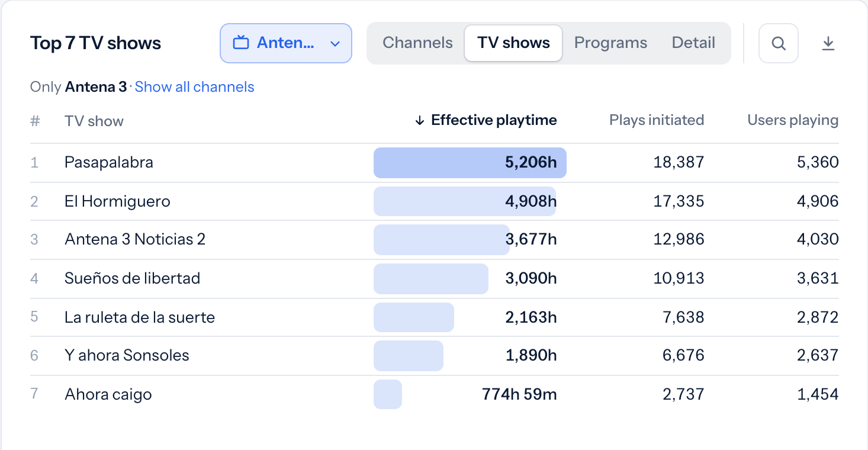Click the 2,637 users playing cell
Image resolution: width=868 pixels, height=450 pixels.
pyautogui.click(x=818, y=355)
